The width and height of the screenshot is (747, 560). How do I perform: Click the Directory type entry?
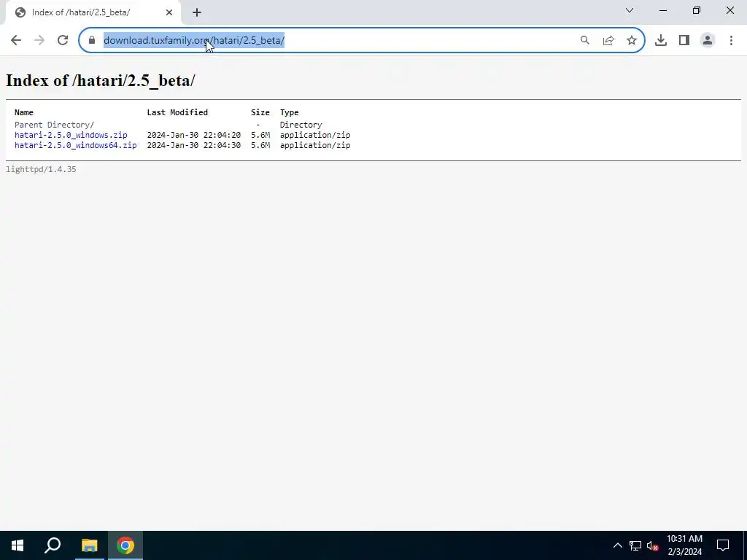coord(301,125)
